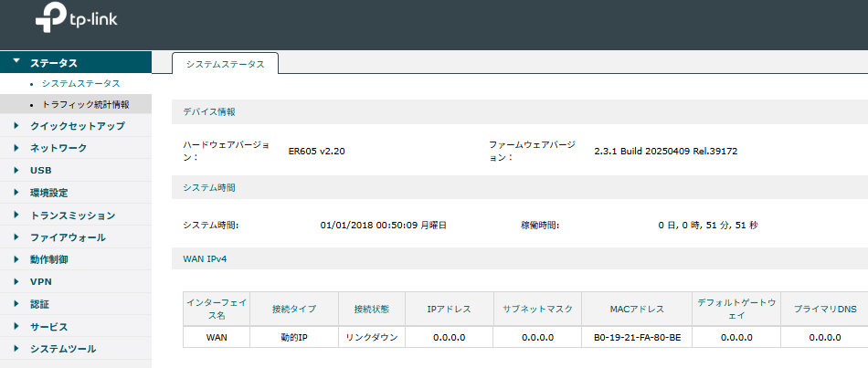The height and width of the screenshot is (368, 868).
Task: Expand the 動作制御 menu
Action: (x=76, y=259)
